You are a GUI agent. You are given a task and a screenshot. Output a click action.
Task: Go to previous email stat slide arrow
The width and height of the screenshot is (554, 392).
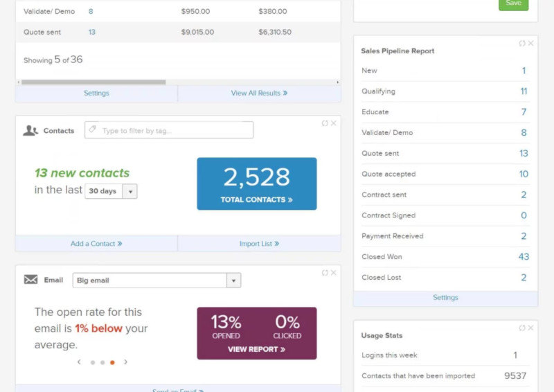click(x=79, y=362)
